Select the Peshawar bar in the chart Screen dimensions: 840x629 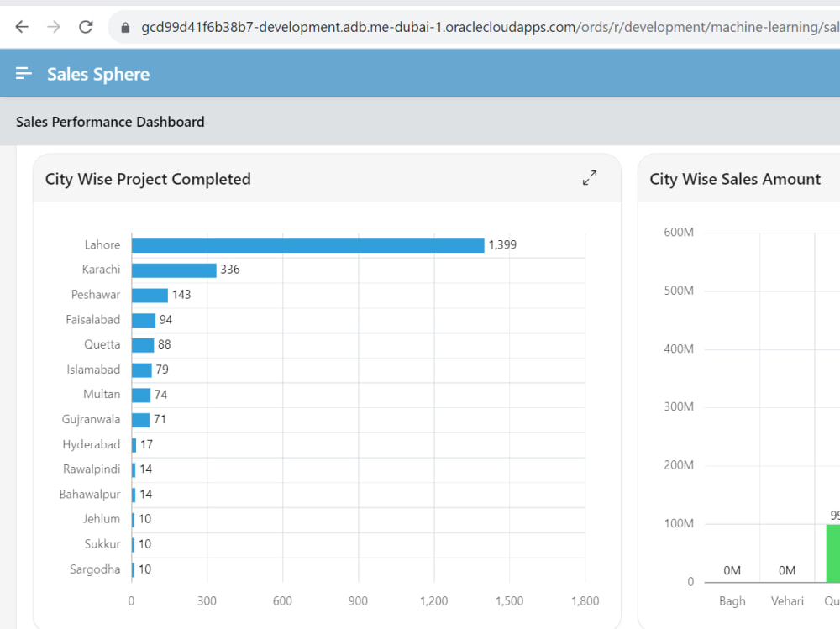[150, 296]
